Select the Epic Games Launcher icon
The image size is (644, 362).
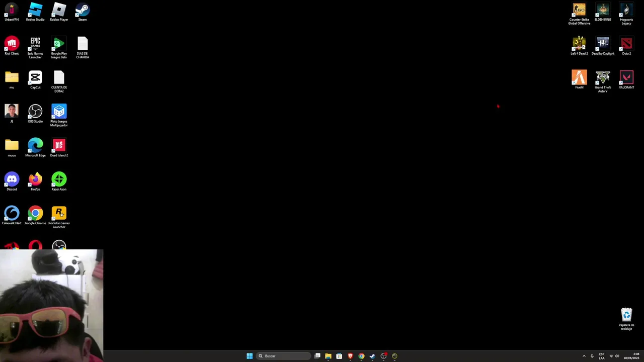tap(35, 48)
